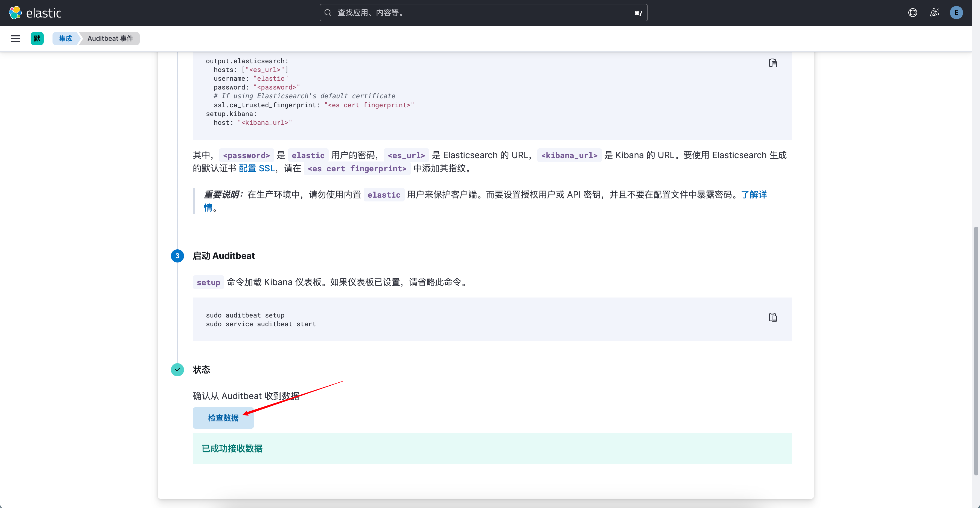Copy the output.elasticsearch config snippet

[773, 63]
